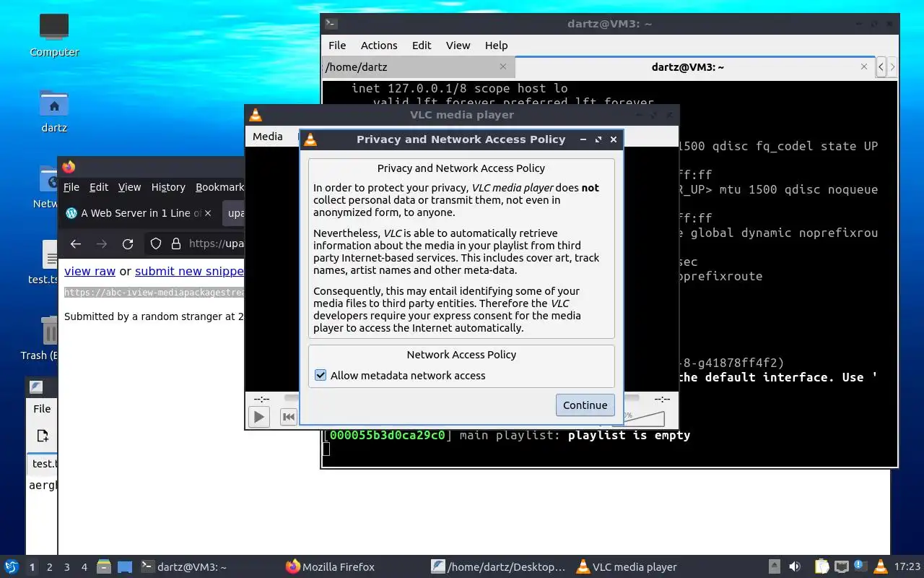Open the Media menu in VLC

268,136
